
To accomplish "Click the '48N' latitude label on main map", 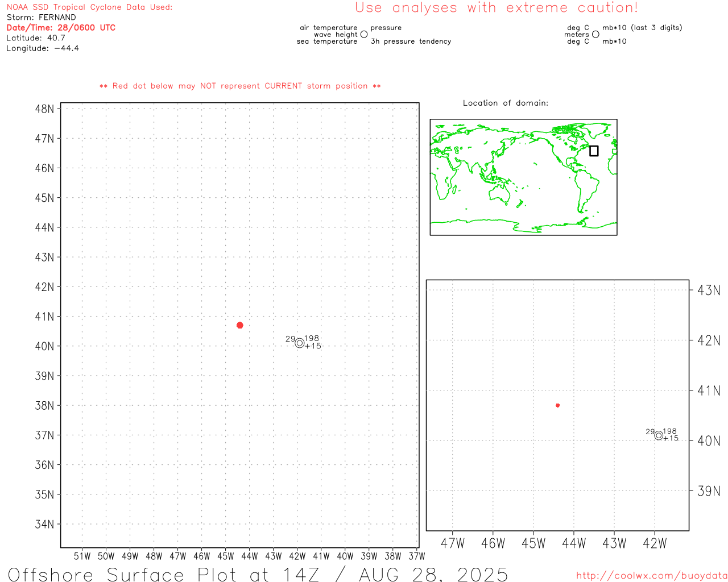I will click(x=44, y=109).
